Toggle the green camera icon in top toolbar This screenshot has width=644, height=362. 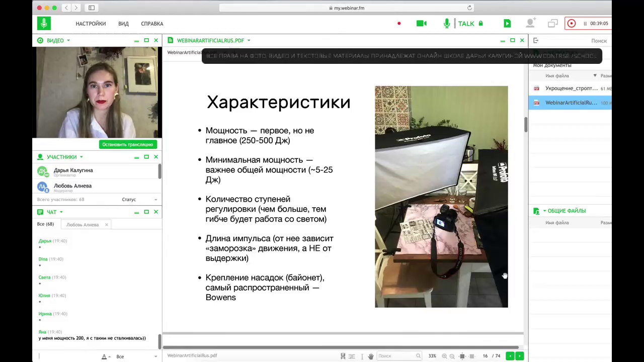[421, 24]
